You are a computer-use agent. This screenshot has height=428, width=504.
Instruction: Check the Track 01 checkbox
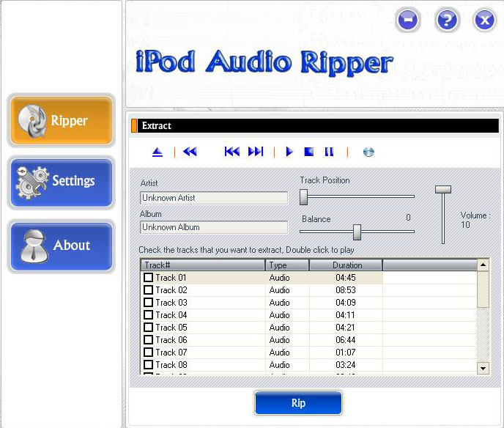[148, 278]
